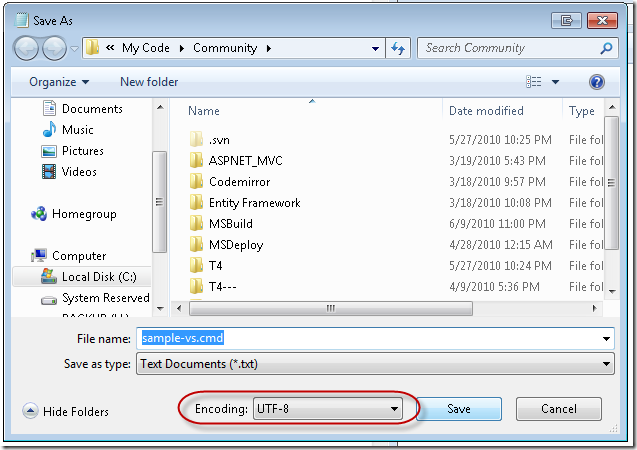The height and width of the screenshot is (450, 637).
Task: Click Community in address breadcrumb
Action: pyautogui.click(x=225, y=48)
